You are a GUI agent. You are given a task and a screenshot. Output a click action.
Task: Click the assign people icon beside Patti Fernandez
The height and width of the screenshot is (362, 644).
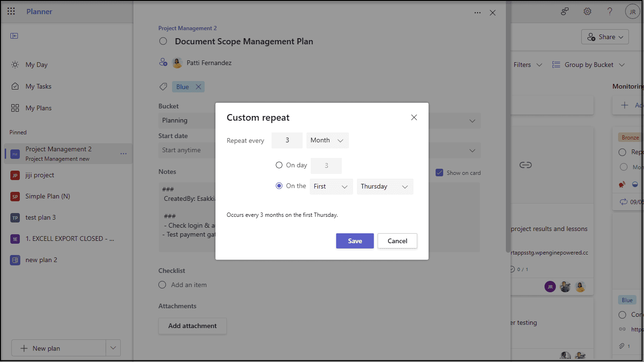click(163, 62)
